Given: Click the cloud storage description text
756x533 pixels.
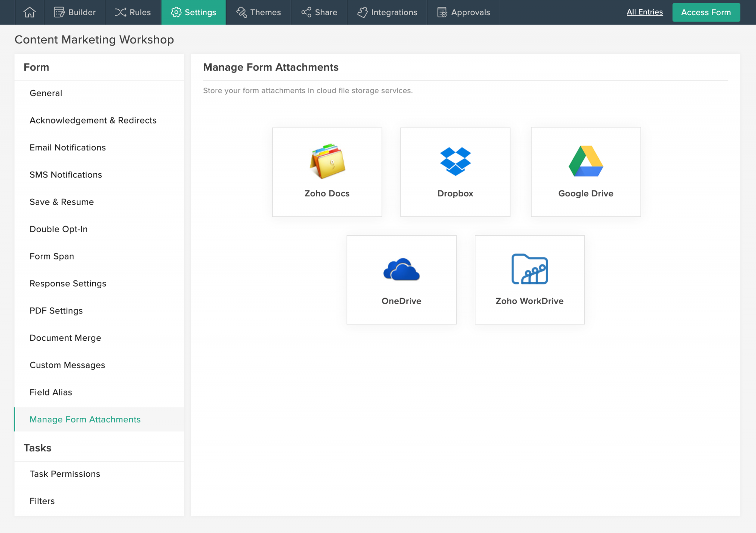Looking at the screenshot, I should click(308, 91).
